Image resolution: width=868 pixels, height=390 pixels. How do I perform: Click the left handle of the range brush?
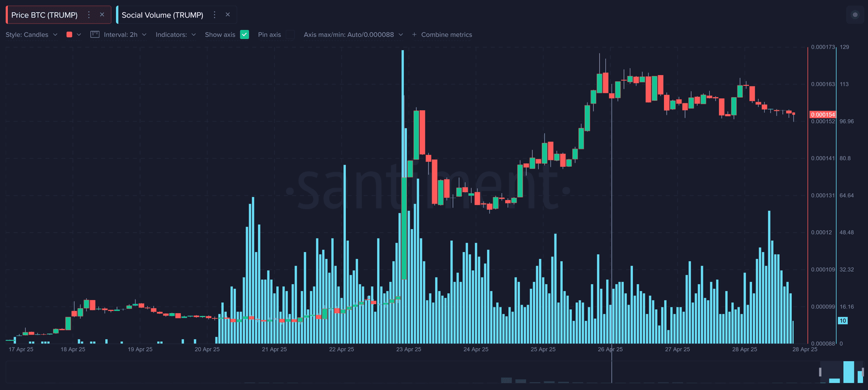tap(821, 372)
